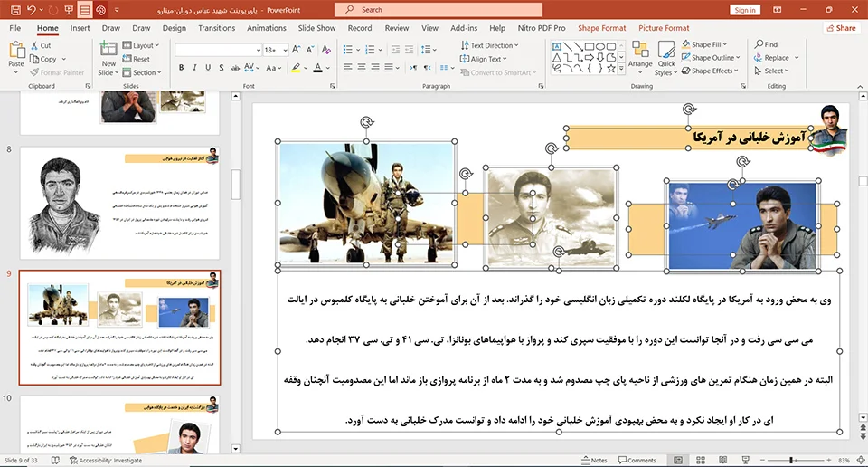Fit slide to current window icon
Screen dimensions: 868x467
(x=861, y=460)
